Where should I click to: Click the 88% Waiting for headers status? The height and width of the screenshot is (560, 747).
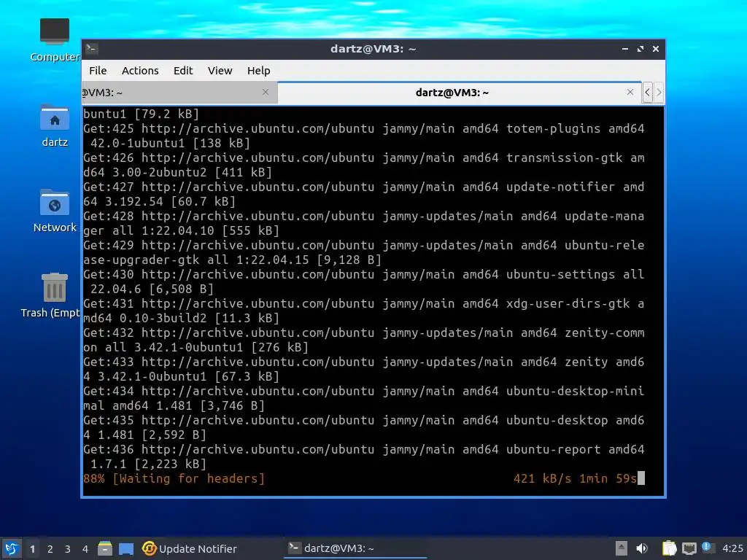coord(174,478)
